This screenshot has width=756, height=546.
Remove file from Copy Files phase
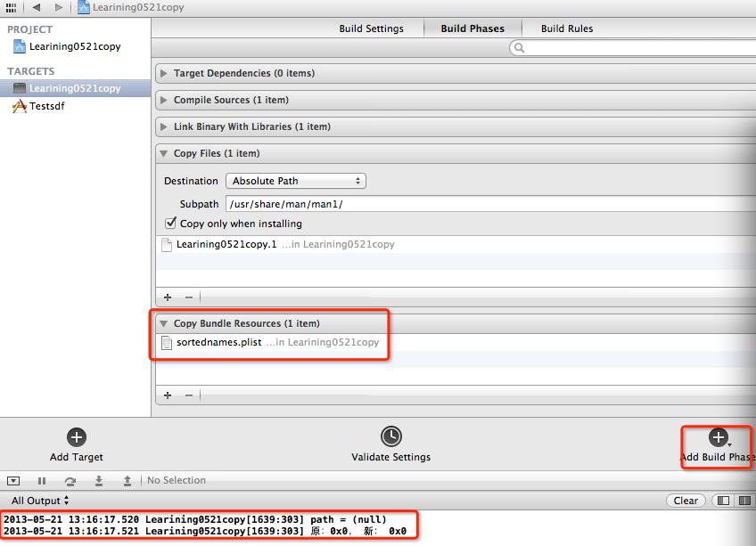coord(189,297)
